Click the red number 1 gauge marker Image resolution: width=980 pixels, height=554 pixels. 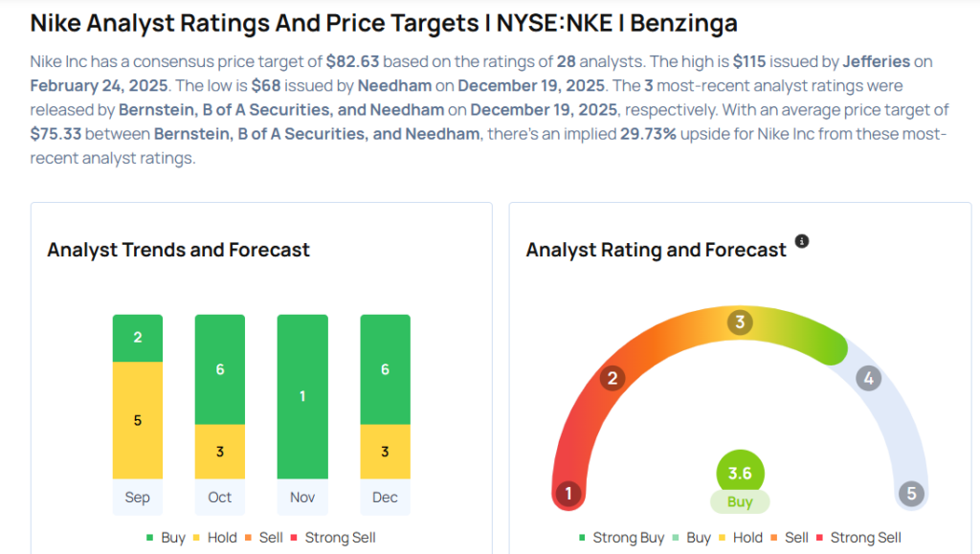tap(568, 494)
